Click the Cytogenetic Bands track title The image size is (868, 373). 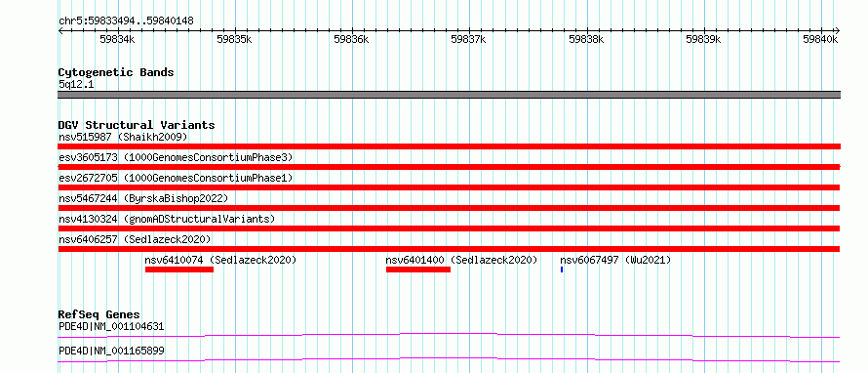[x=116, y=72]
